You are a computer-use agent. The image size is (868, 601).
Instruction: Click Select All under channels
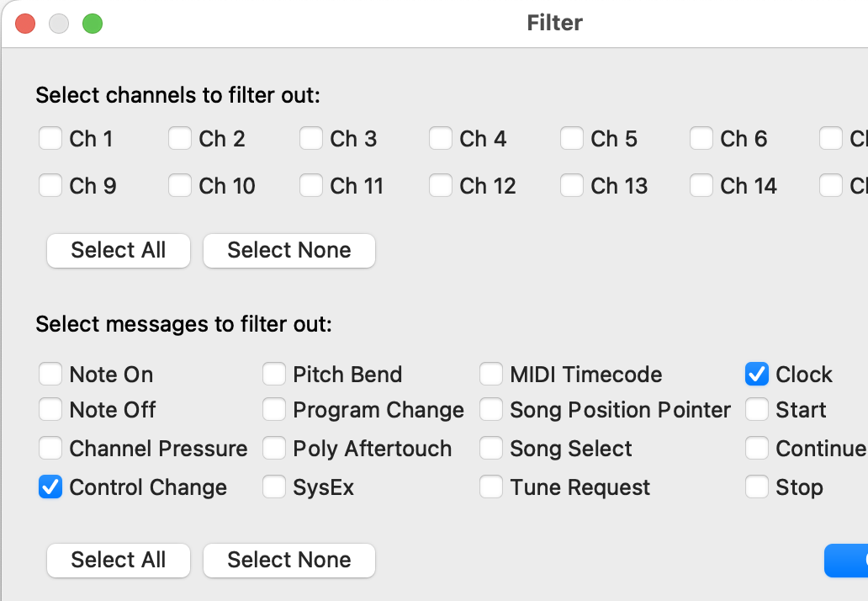pos(119,250)
